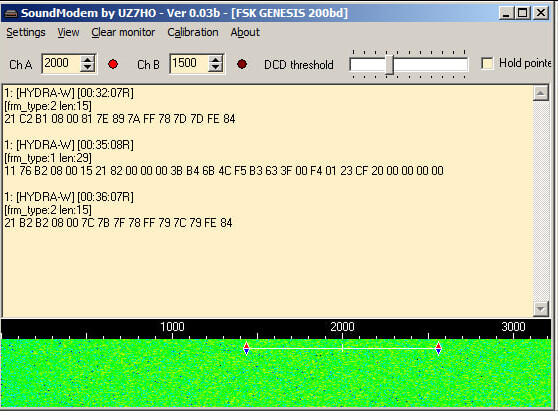Increase Ch B frequency with up arrow
558x411 pixels.
point(215,60)
